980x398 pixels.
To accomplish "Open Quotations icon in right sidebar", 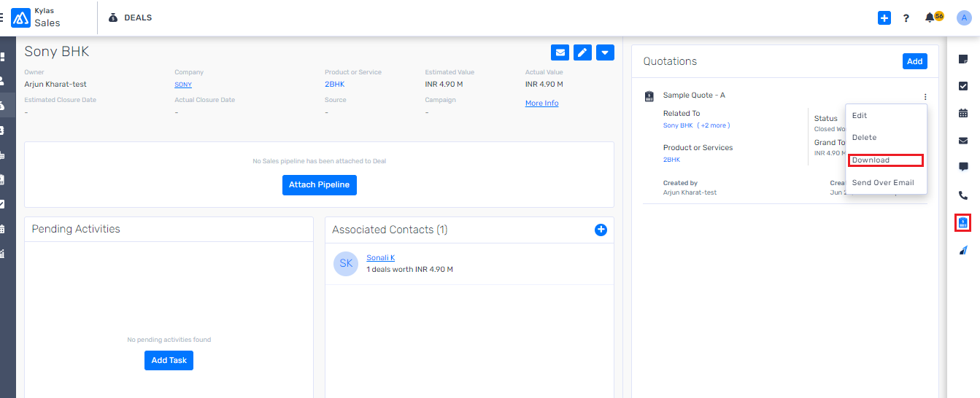I will click(963, 222).
